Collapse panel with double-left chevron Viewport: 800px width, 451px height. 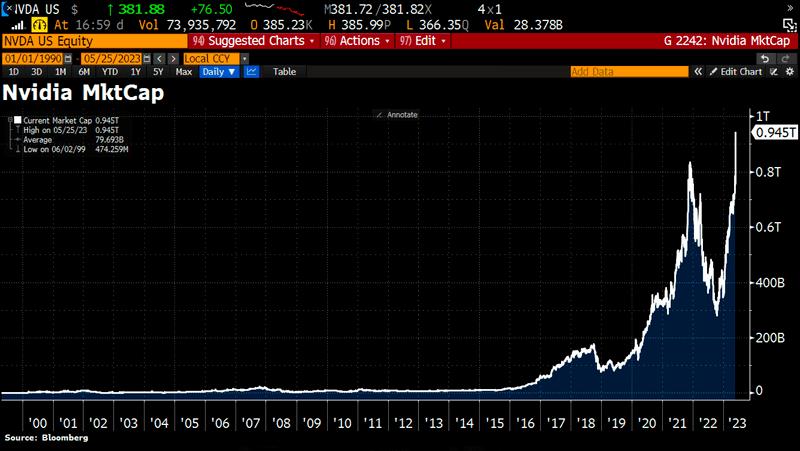(697, 72)
